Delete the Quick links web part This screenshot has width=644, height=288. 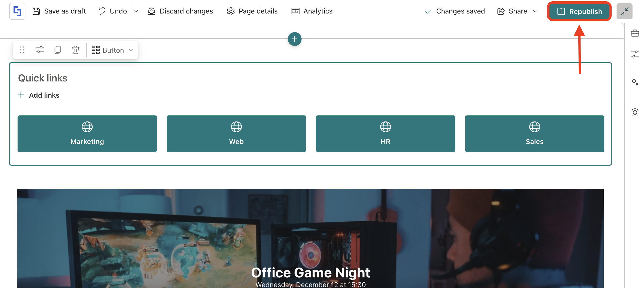coord(75,50)
